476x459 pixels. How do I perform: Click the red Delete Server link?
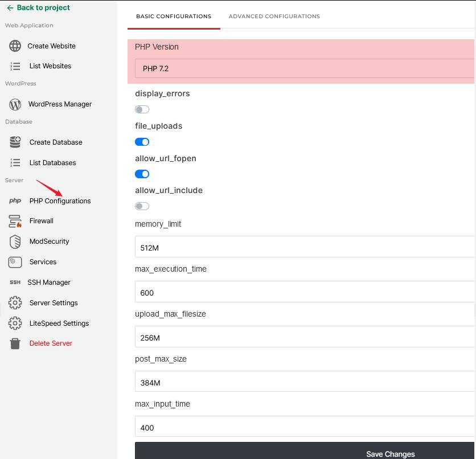click(x=51, y=343)
